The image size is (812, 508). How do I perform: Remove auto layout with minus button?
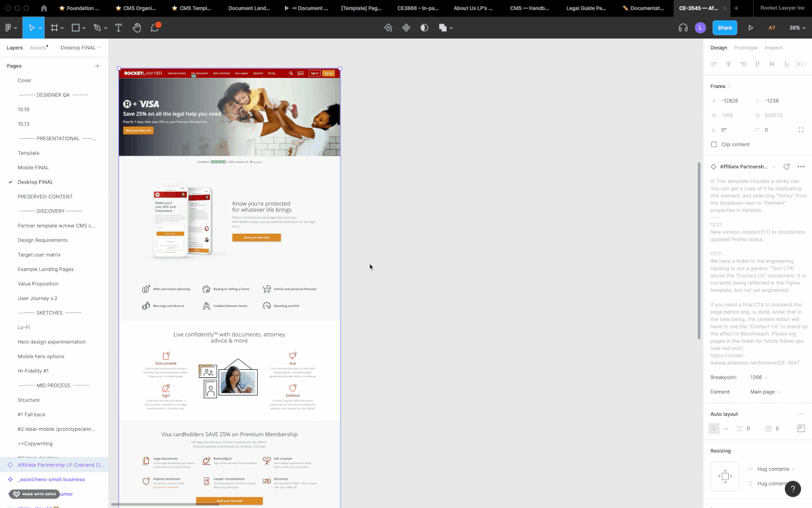[x=801, y=414]
